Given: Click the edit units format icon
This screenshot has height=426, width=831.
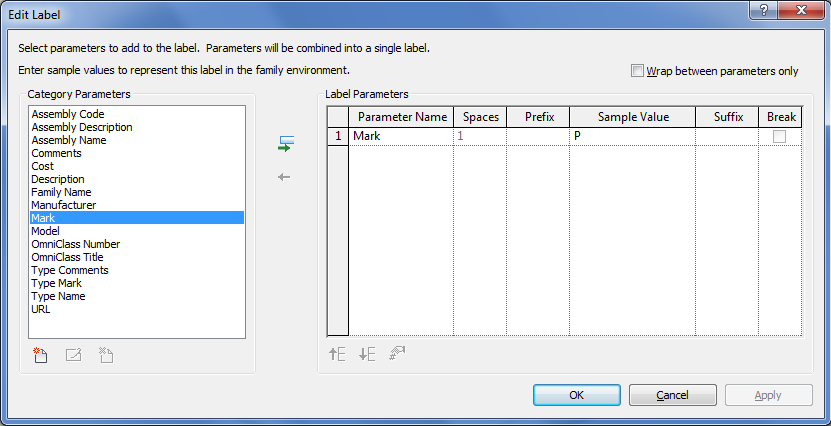Looking at the screenshot, I should (x=397, y=354).
